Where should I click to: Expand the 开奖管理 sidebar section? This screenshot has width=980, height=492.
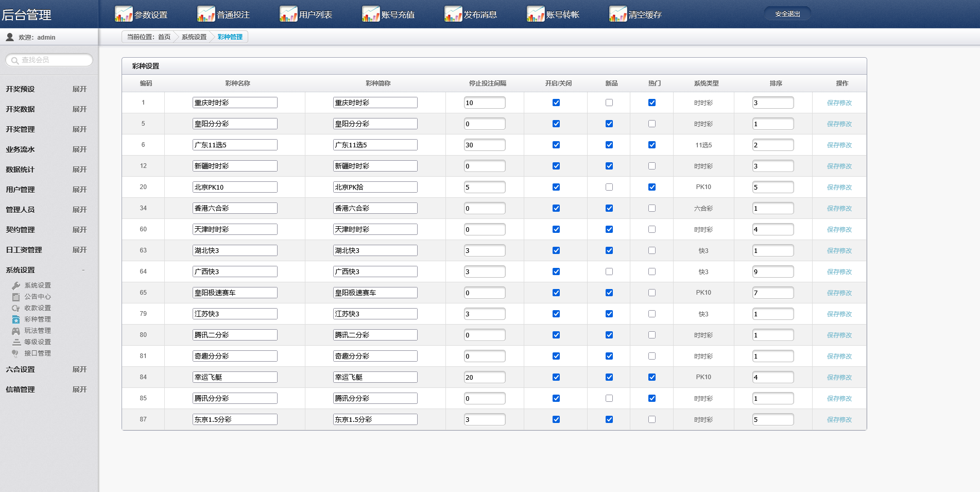[x=79, y=129]
